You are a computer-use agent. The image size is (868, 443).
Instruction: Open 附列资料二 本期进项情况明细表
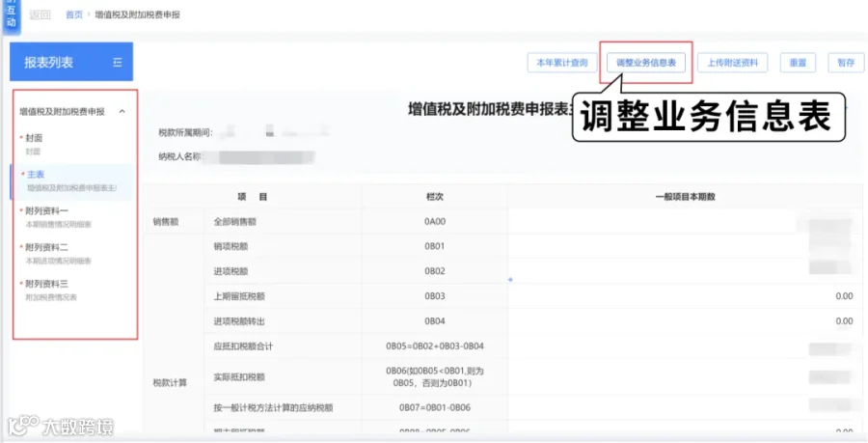(x=72, y=254)
